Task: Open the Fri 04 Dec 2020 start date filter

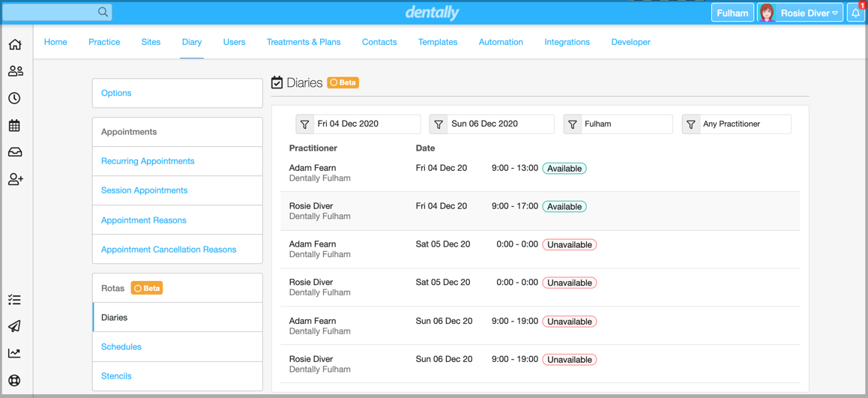Action: coord(358,124)
